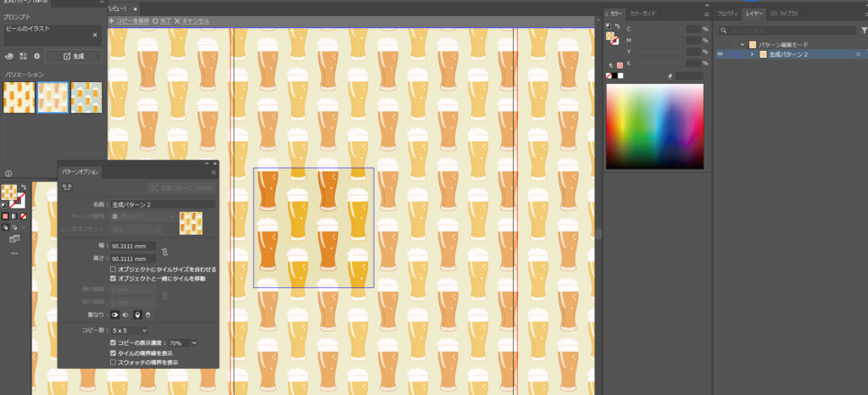Toggle the width-height link icon

[166, 252]
